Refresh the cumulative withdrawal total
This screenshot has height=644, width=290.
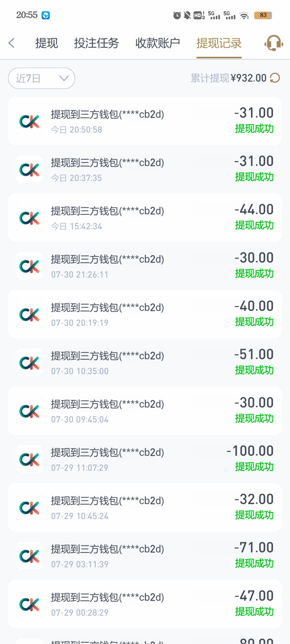[275, 78]
